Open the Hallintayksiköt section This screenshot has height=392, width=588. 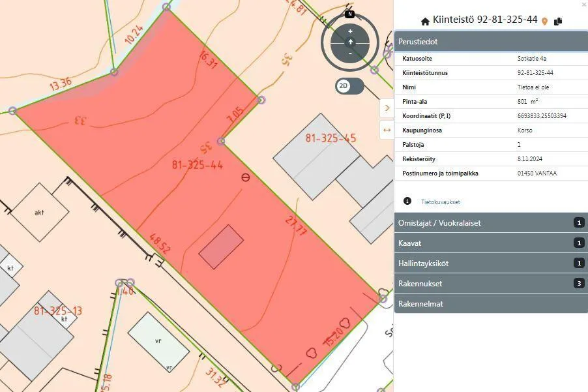tap(491, 264)
